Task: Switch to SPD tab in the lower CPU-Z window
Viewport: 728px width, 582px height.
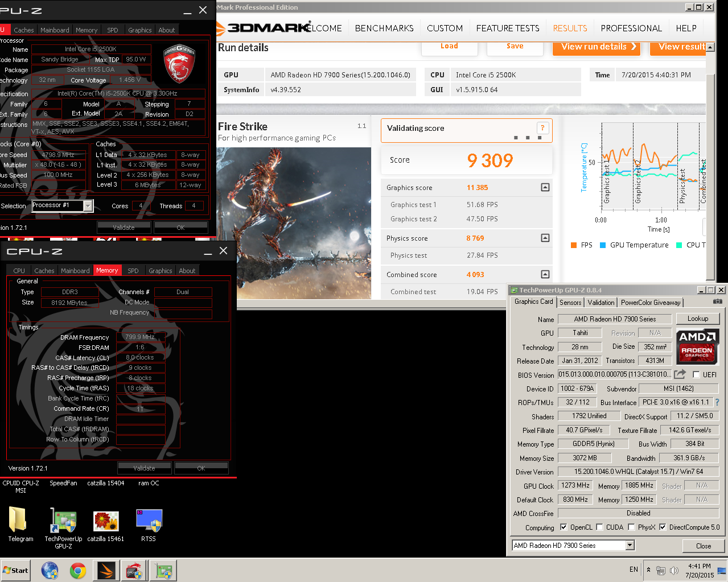Action: pyautogui.click(x=133, y=271)
